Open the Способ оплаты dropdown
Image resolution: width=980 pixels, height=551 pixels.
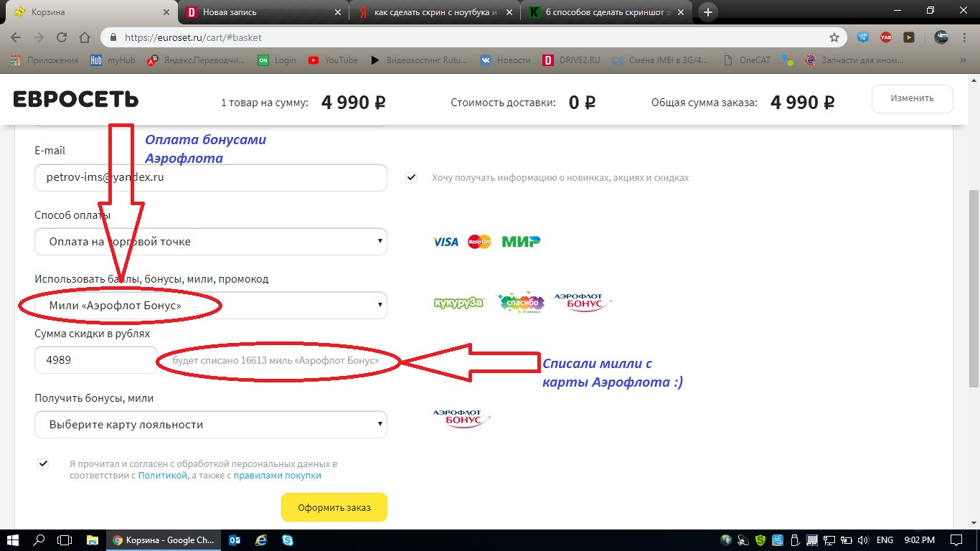(x=211, y=242)
